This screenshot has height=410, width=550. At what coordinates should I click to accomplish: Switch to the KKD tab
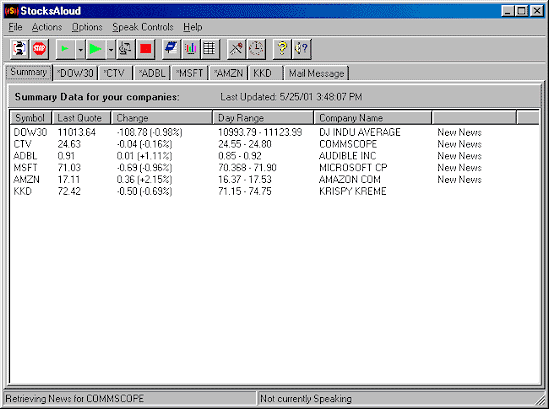266,73
